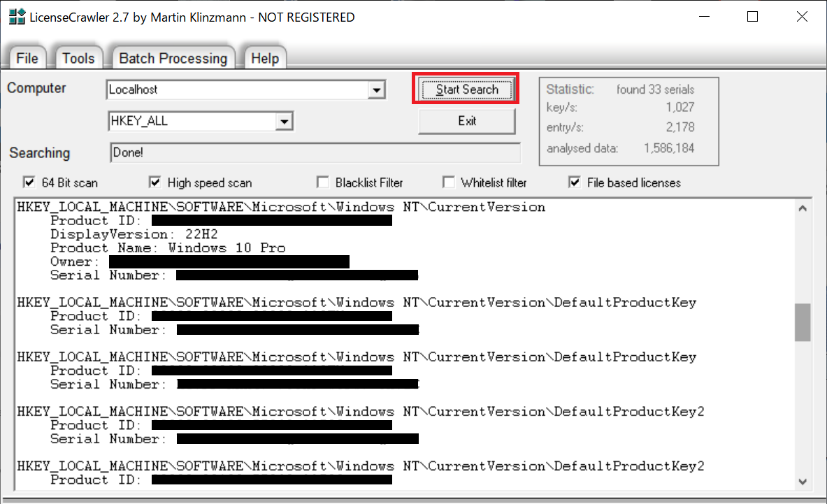Click the Searching status field showing Done!
The height and width of the screenshot is (504, 827).
tap(315, 152)
